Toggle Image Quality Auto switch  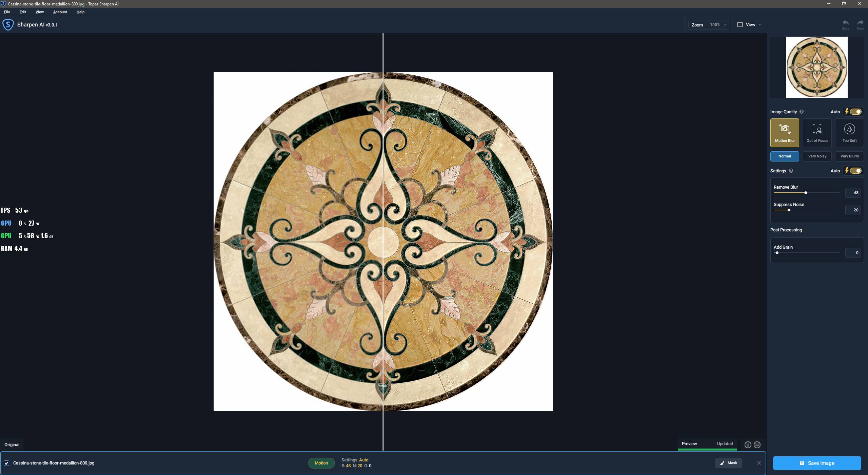pos(855,112)
